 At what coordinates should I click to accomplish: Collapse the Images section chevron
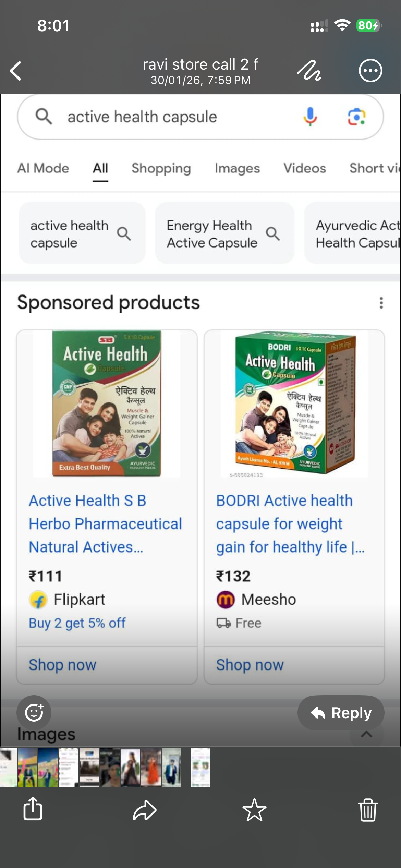[x=366, y=734]
